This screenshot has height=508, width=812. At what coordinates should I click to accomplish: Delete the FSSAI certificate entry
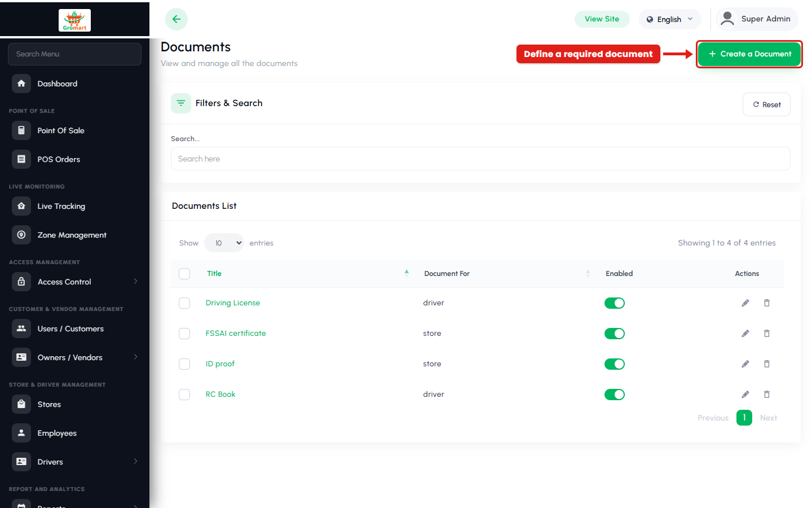tap(767, 334)
